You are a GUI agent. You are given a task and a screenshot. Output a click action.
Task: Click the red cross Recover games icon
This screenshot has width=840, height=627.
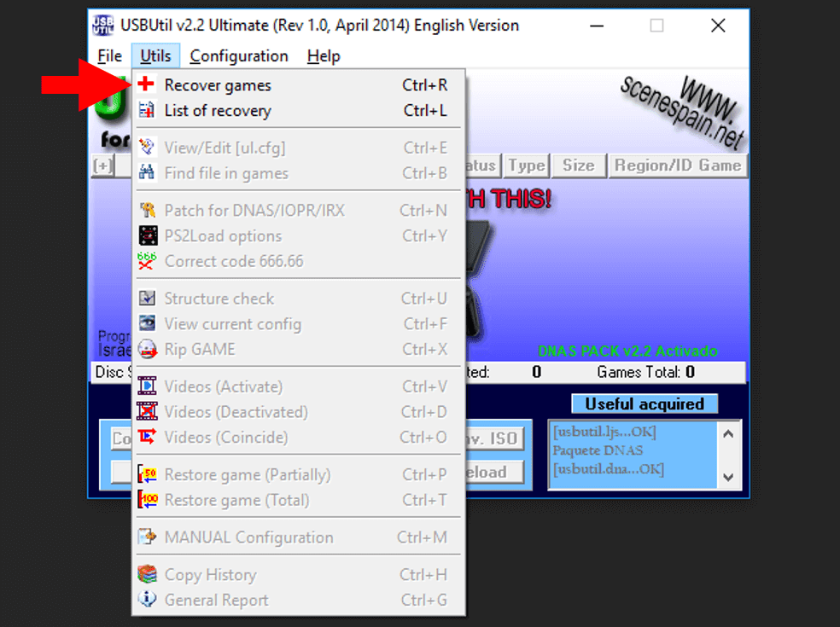146,84
